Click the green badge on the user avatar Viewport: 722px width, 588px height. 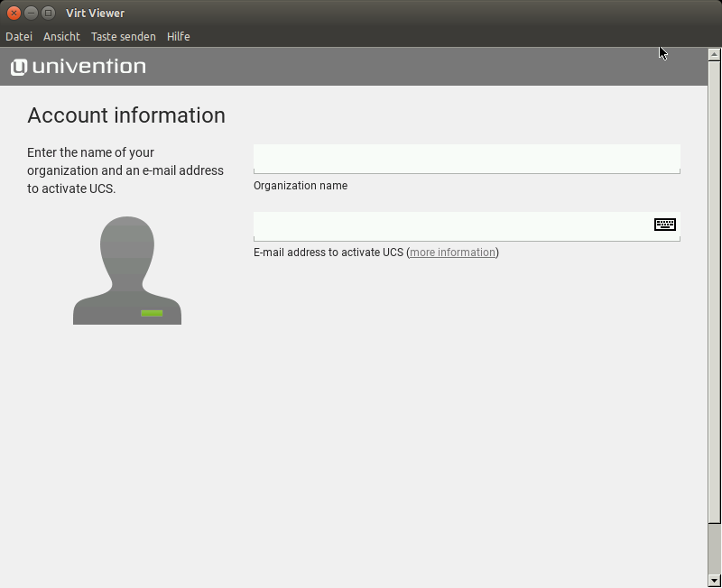(x=152, y=313)
